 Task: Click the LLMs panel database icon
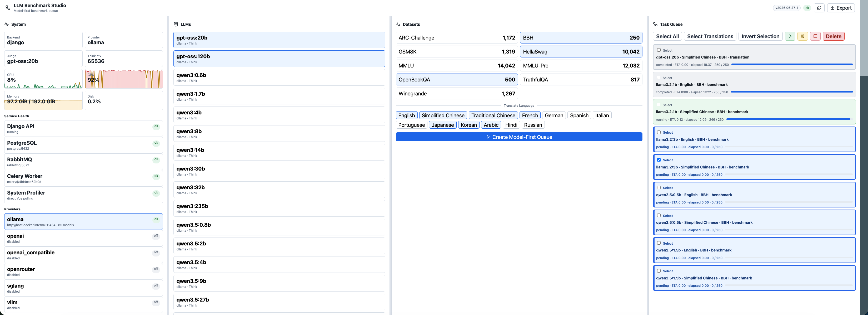click(176, 24)
